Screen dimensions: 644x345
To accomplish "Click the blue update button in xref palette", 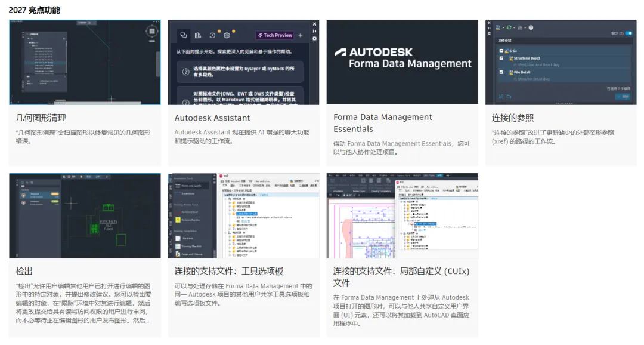I will pyautogui.click(x=623, y=97).
